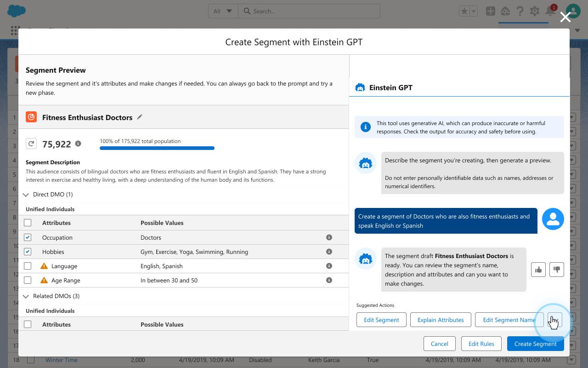Screen dimensions: 588x368
Task: Open Winter Time segment link
Action: [x=62, y=360]
